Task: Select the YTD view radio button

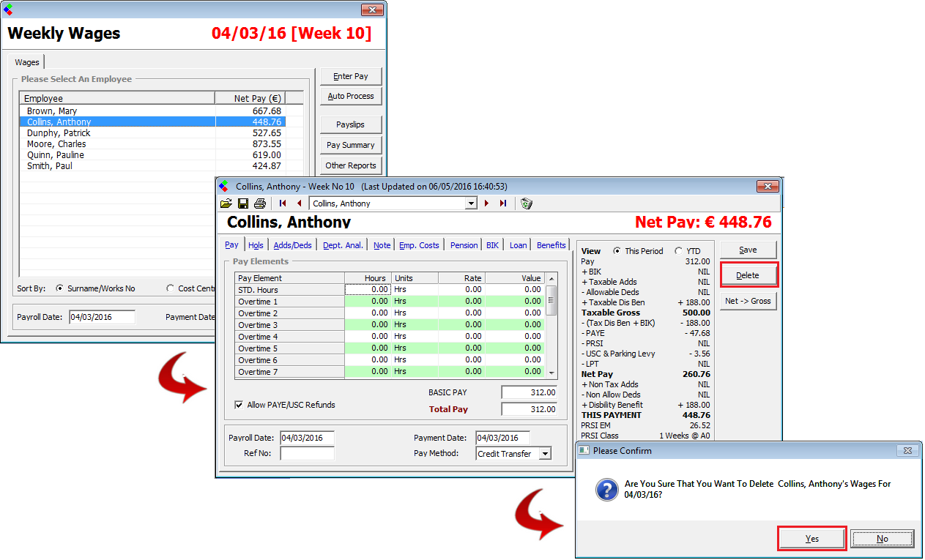Action: [x=678, y=251]
